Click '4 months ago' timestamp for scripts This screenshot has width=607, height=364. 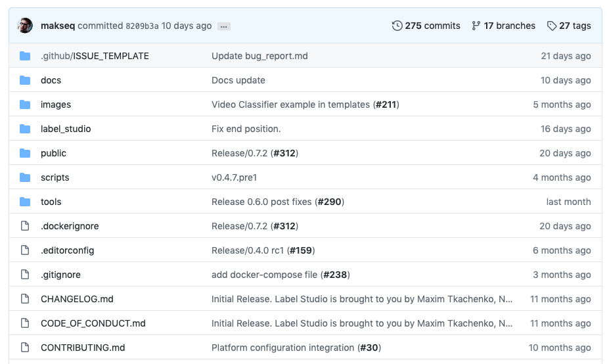coord(562,178)
